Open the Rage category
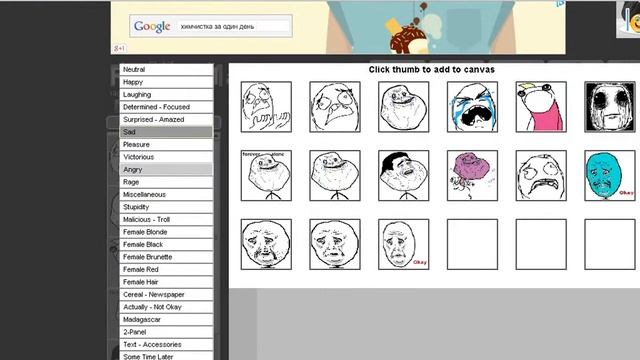Screen dimensions: 640x360 pyautogui.click(x=166, y=182)
